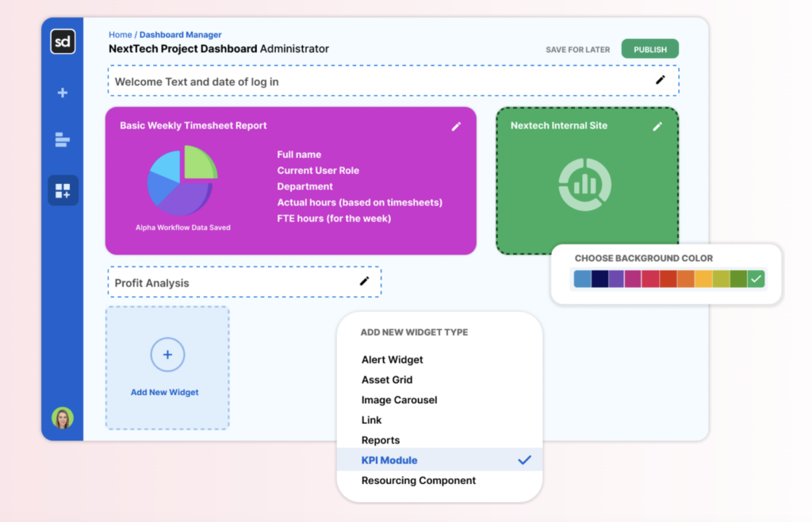Edit the Welcome Text pencil icon
Viewport: 812px width, 522px height.
(x=661, y=80)
